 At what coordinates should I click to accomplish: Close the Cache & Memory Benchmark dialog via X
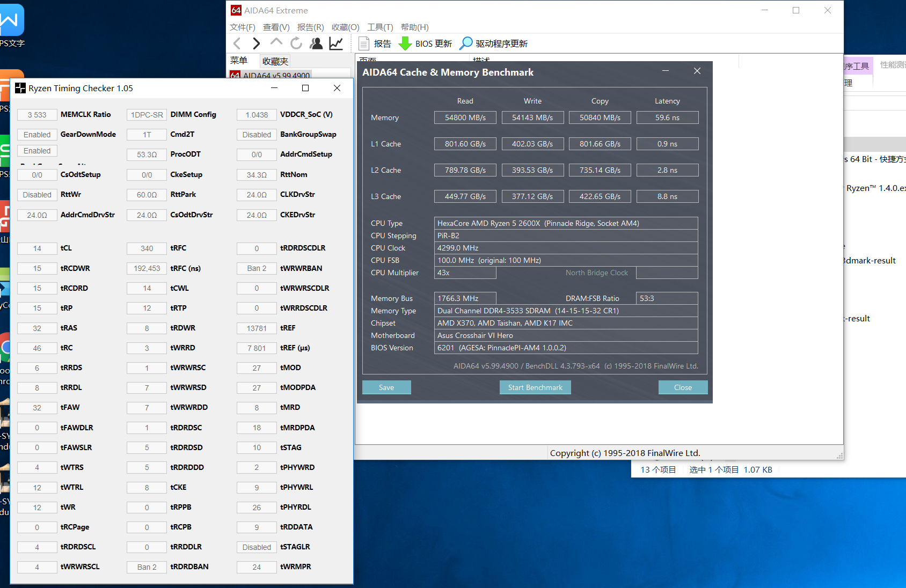click(697, 71)
